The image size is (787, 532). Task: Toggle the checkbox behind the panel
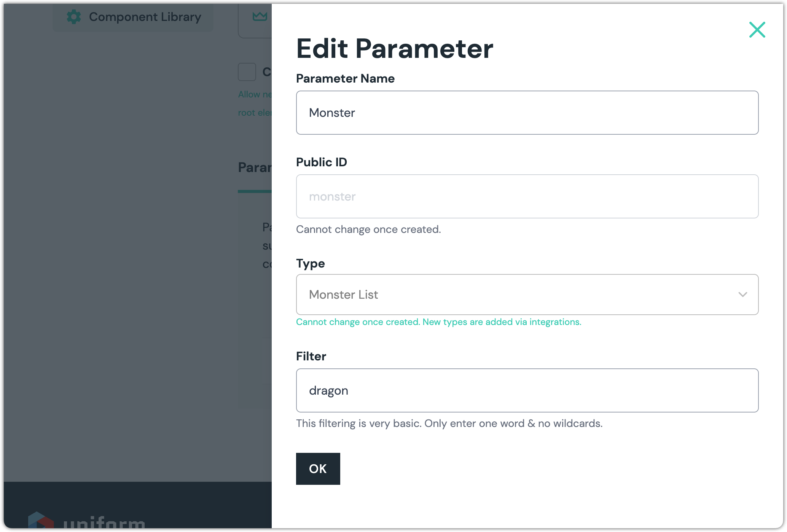247,72
